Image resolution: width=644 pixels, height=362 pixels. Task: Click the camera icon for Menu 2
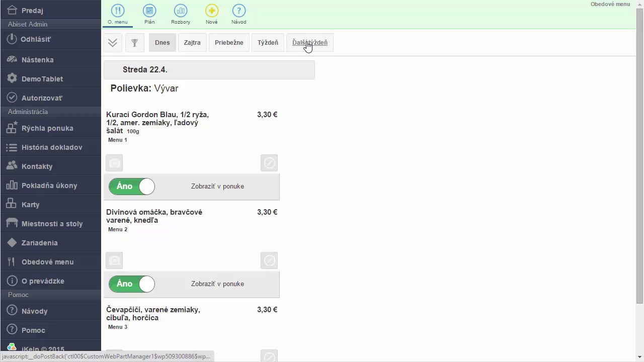click(x=114, y=260)
